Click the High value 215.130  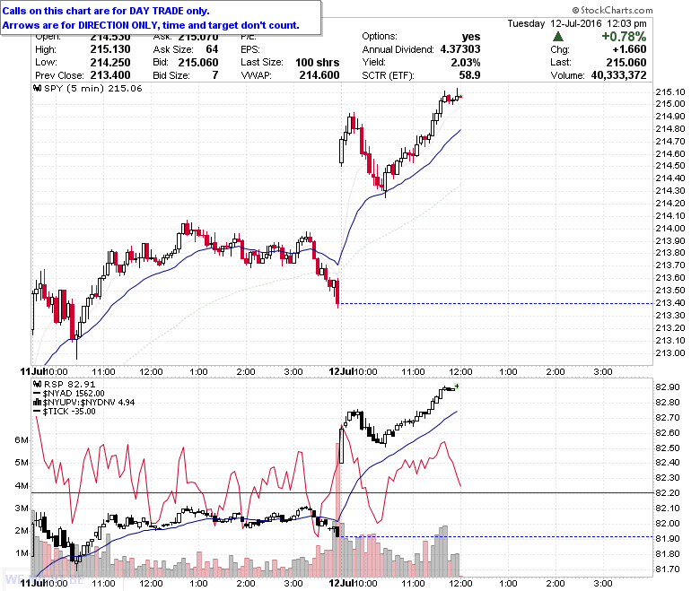(110, 49)
